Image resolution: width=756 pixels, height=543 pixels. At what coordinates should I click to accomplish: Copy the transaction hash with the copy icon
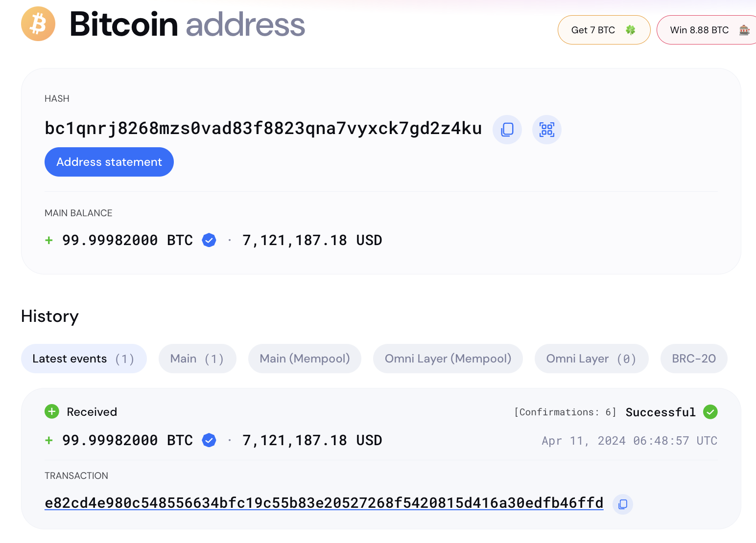622,504
